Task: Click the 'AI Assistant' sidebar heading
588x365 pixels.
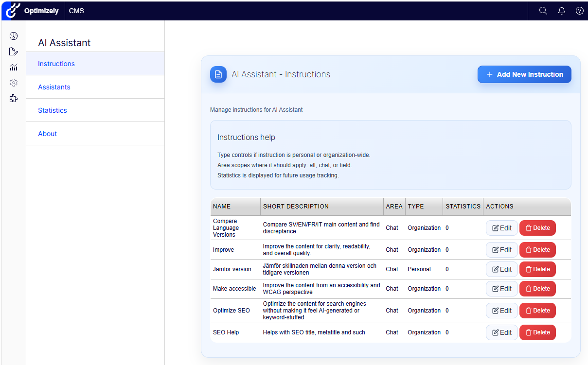Action: tap(64, 43)
